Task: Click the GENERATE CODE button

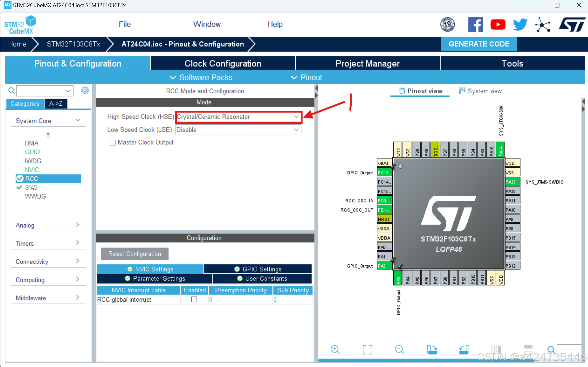Action: click(x=479, y=44)
